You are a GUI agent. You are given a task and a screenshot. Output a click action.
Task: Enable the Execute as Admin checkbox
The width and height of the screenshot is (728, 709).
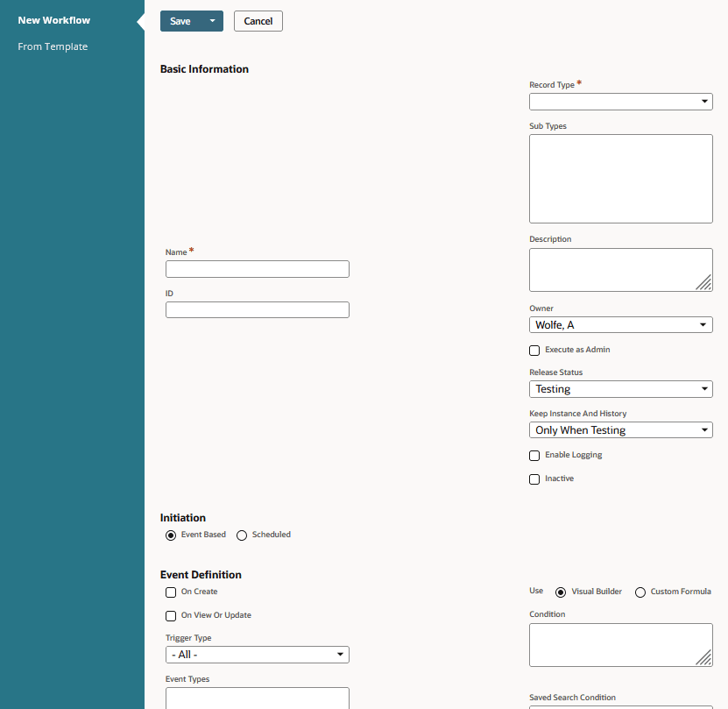tap(534, 351)
